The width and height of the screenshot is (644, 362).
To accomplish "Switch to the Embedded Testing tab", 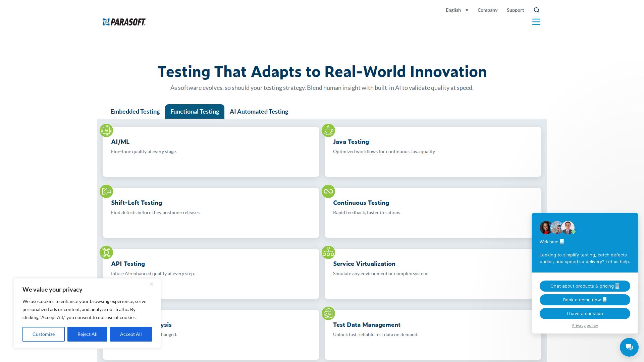I will 135,112.
